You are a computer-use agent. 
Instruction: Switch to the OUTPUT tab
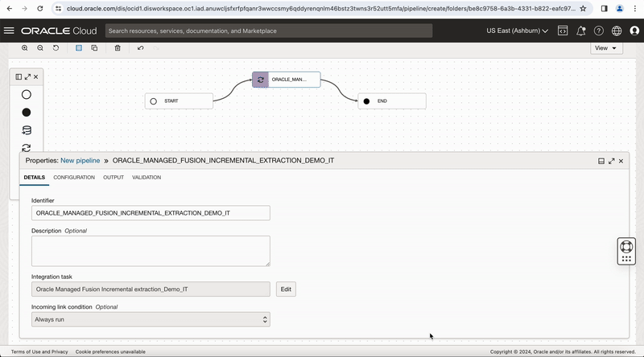pyautogui.click(x=114, y=177)
